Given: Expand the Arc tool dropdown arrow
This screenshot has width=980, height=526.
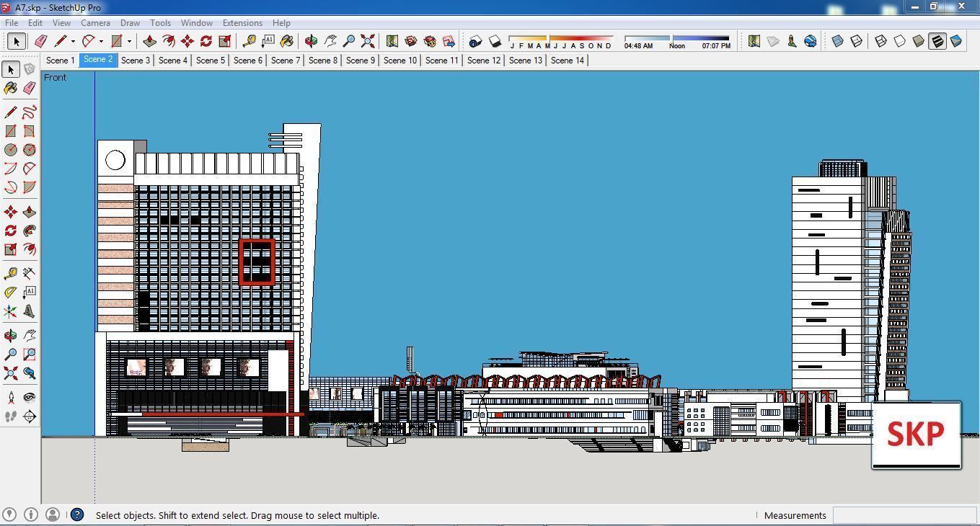Looking at the screenshot, I should [101, 42].
